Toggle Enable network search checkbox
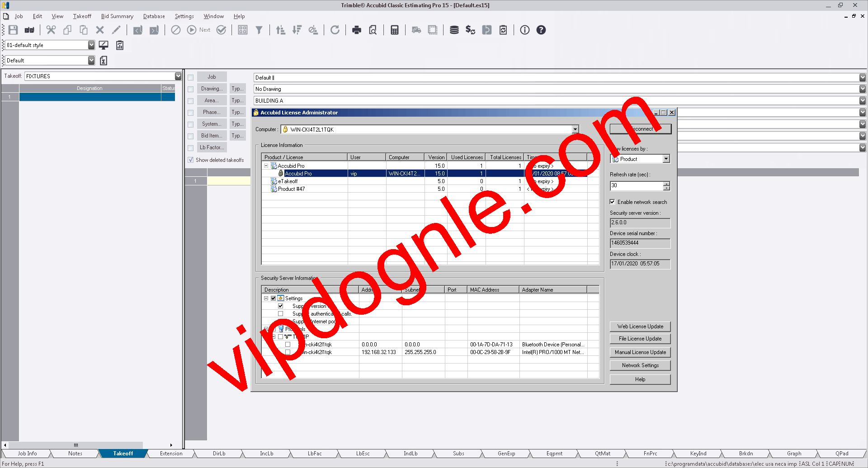Viewport: 868px width, 468px height. [613, 202]
